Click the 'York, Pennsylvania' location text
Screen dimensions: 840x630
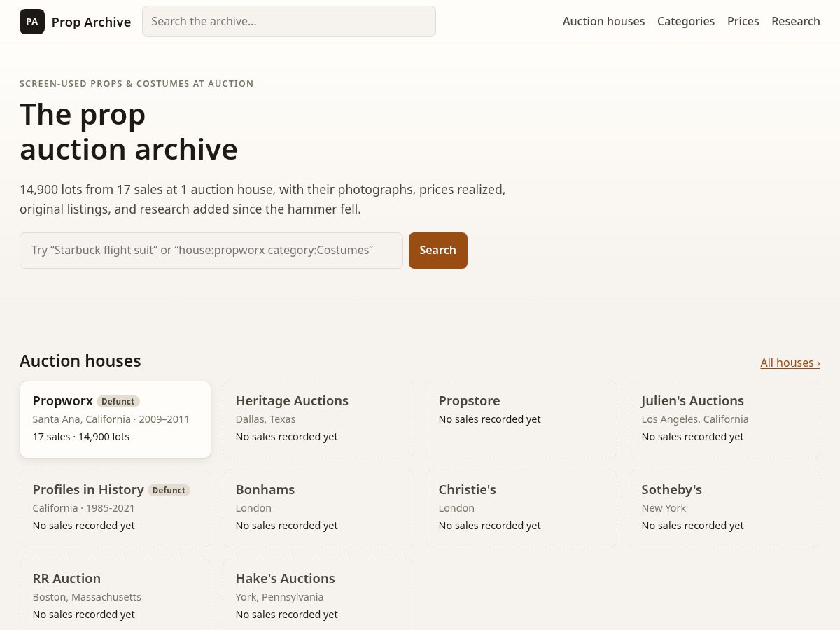point(280,597)
